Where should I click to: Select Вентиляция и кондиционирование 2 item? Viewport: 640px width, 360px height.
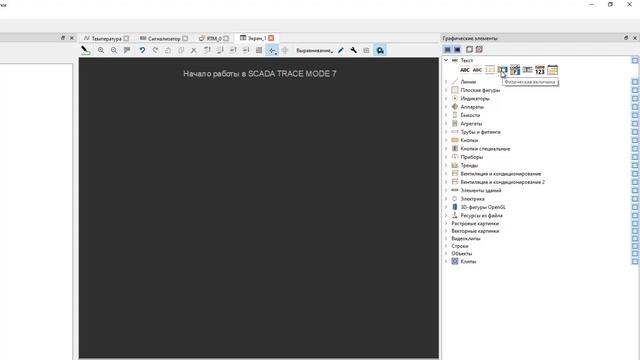[x=502, y=182]
